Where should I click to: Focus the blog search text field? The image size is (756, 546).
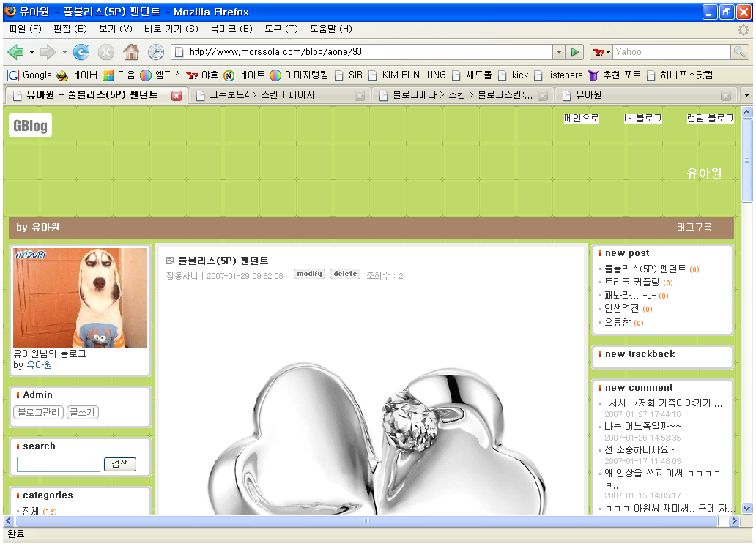(x=59, y=464)
